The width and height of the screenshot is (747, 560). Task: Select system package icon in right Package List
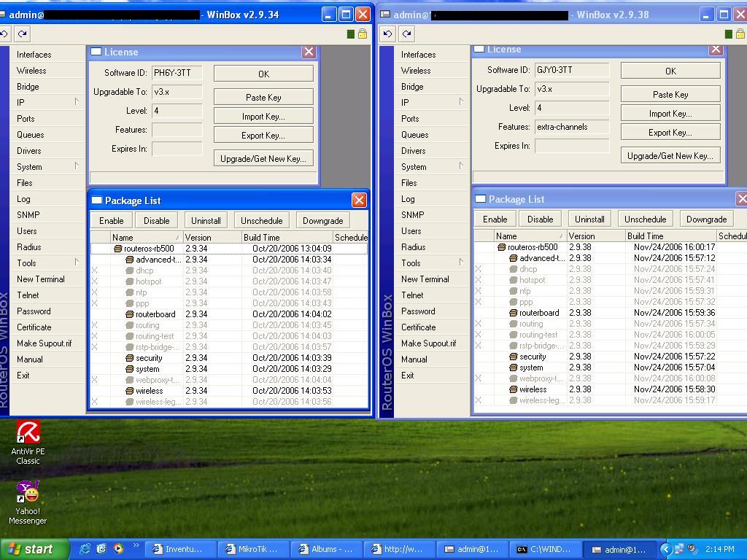click(x=513, y=367)
